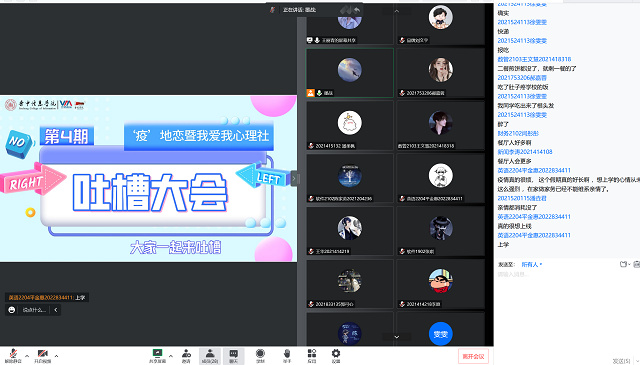
Task: Click the say-something quick chat box
Action: coord(34,310)
